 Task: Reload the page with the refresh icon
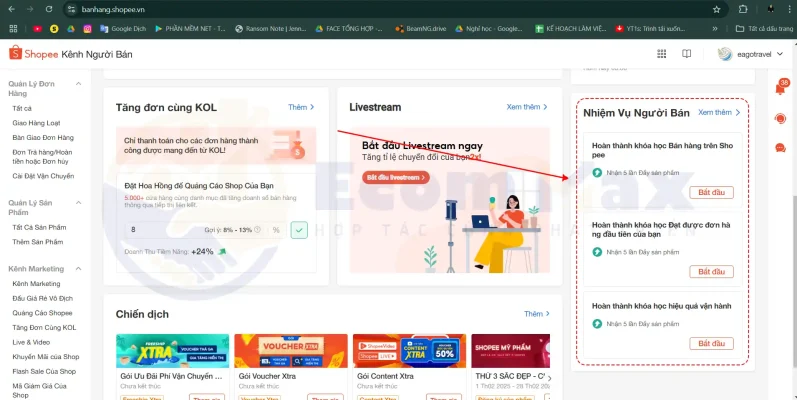coord(49,9)
